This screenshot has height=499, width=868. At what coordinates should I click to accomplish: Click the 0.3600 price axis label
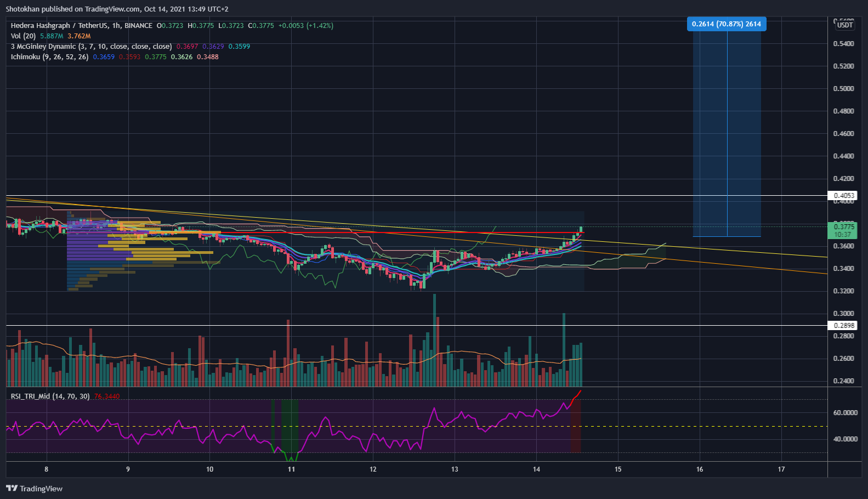click(843, 246)
